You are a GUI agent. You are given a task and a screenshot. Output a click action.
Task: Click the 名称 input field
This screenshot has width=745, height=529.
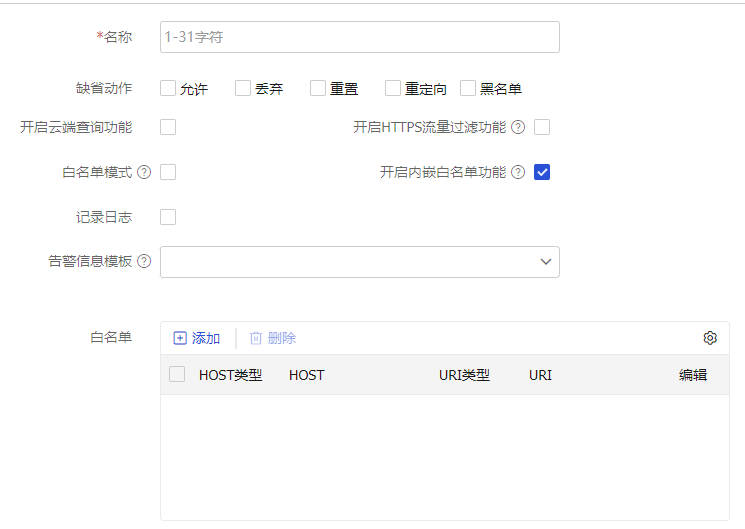pyautogui.click(x=359, y=37)
